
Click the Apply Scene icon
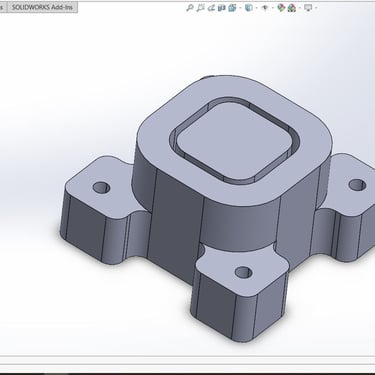pos(292,8)
